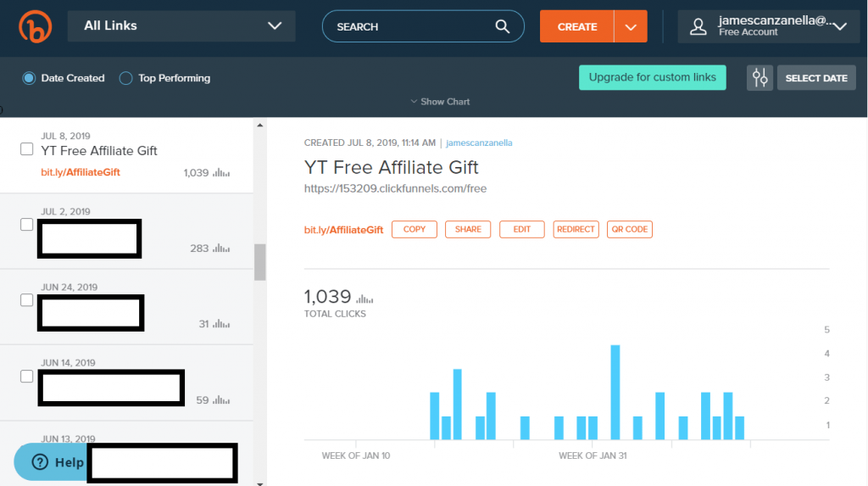Click the SELECT DATE button
Viewport: 868px width, 486px height.
(816, 77)
